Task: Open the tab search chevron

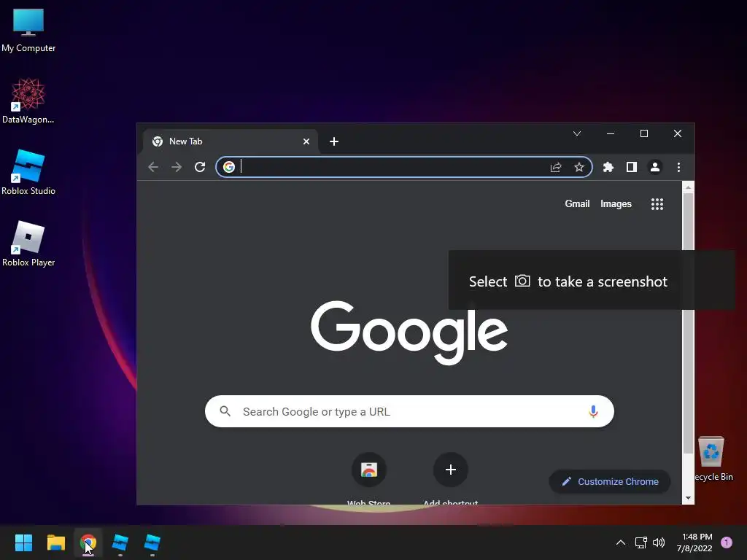Action: coord(577,134)
